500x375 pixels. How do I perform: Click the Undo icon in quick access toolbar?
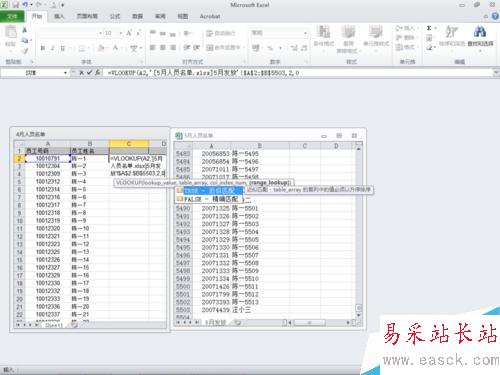[26, 5]
